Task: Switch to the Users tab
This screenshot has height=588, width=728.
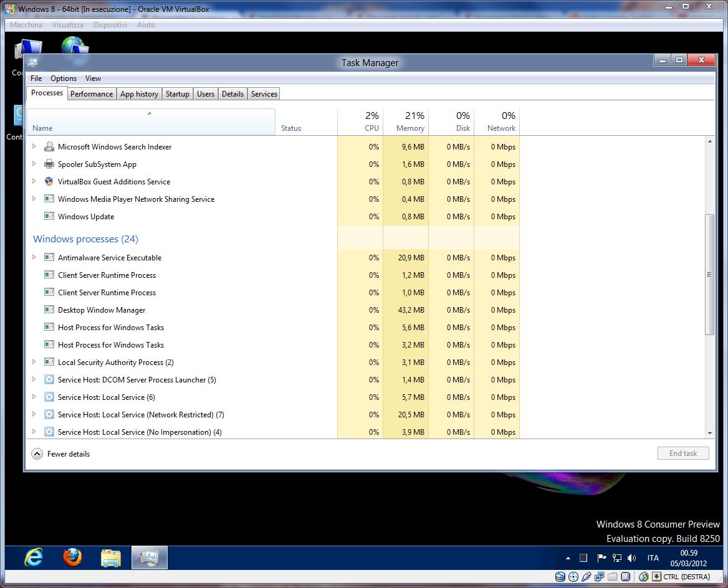Action: point(206,94)
